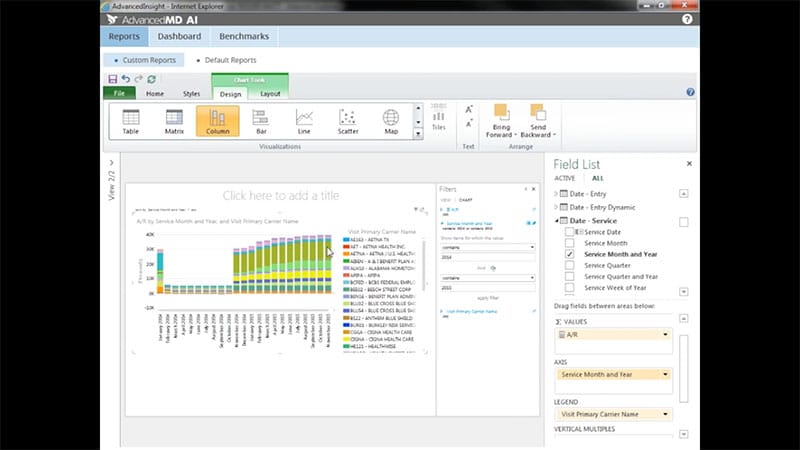Select the Column chart visualization
Image resolution: width=800 pixels, height=450 pixels.
coord(217,121)
